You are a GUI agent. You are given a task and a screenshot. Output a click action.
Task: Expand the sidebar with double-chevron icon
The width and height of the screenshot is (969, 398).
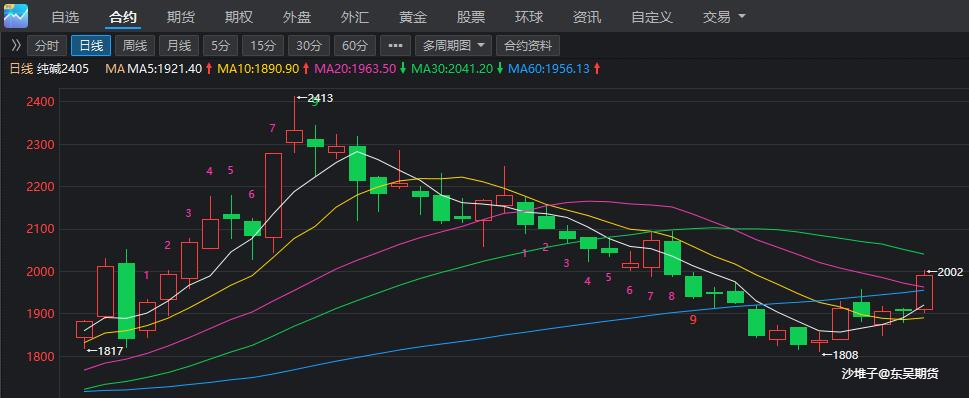pos(17,45)
